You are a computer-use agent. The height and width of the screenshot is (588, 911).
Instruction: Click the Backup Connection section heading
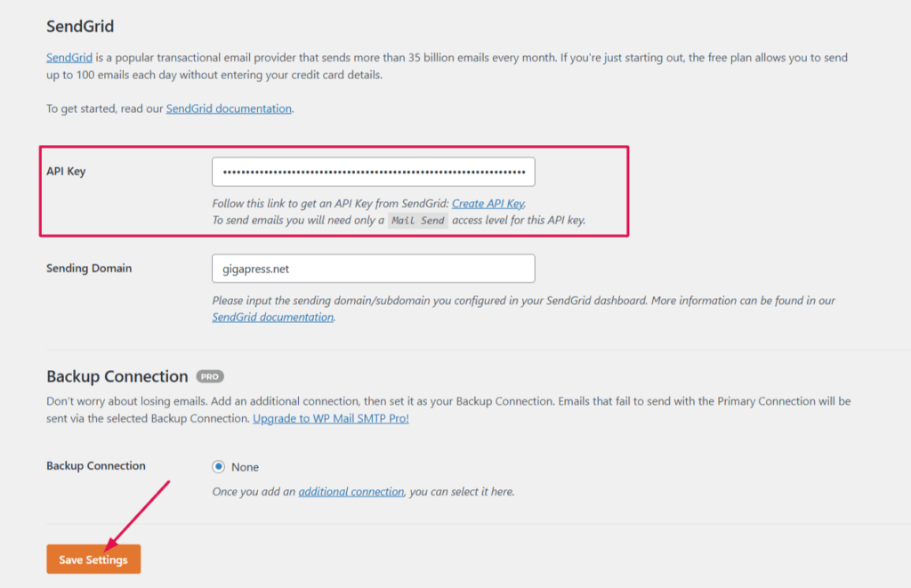click(117, 376)
